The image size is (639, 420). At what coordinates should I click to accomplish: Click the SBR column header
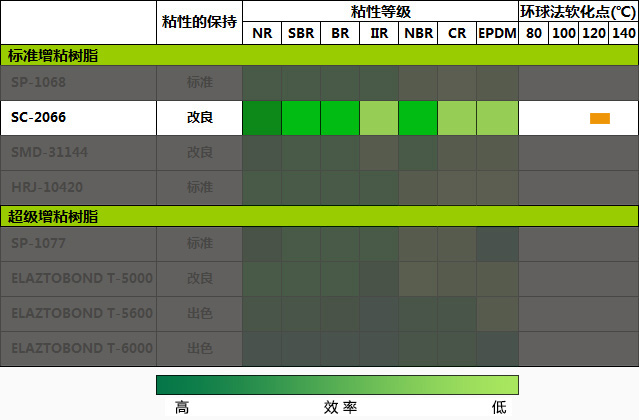tap(301, 33)
